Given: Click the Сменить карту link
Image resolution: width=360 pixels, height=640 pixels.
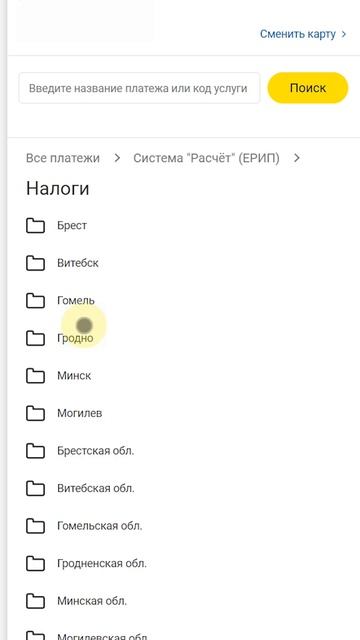Looking at the screenshot, I should [x=298, y=34].
